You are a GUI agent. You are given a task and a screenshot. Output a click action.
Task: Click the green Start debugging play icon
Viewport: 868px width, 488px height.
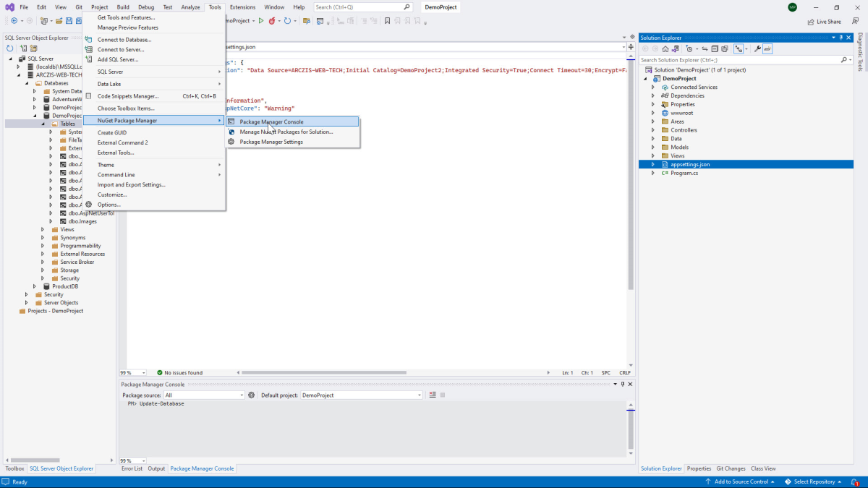coord(261,21)
